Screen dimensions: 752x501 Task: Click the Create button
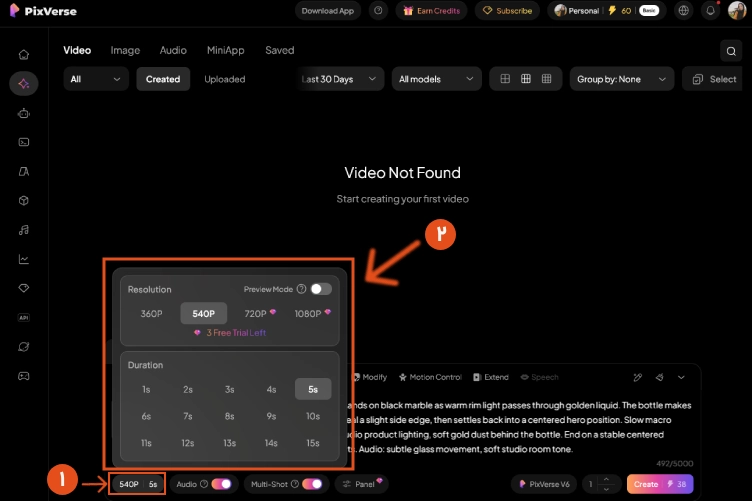pos(660,484)
